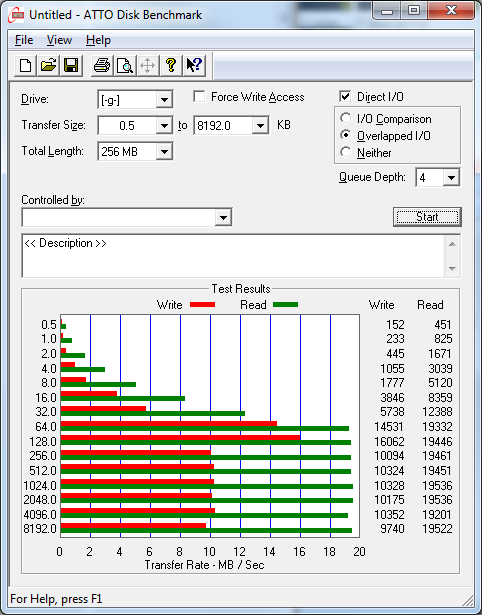482x615 pixels.
Task: Click the Description box scroll down arrow
Action: (x=452, y=269)
